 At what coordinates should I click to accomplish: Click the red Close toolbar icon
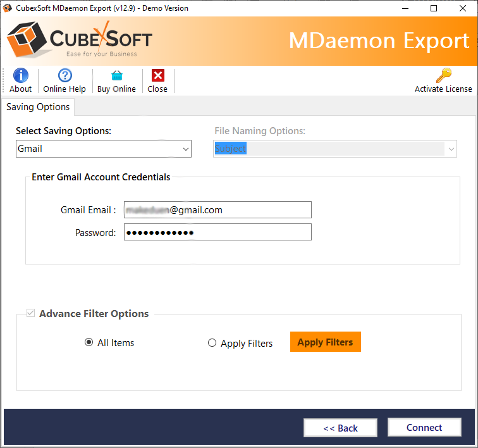coord(157,76)
